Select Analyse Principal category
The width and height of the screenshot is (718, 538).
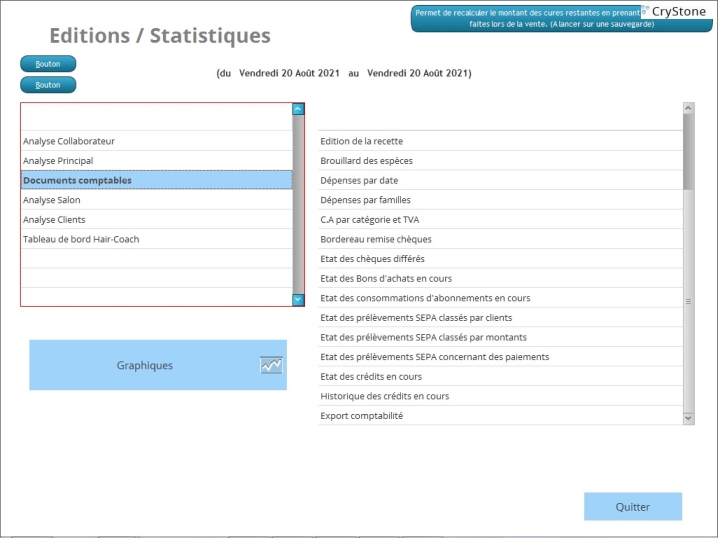tap(157, 161)
